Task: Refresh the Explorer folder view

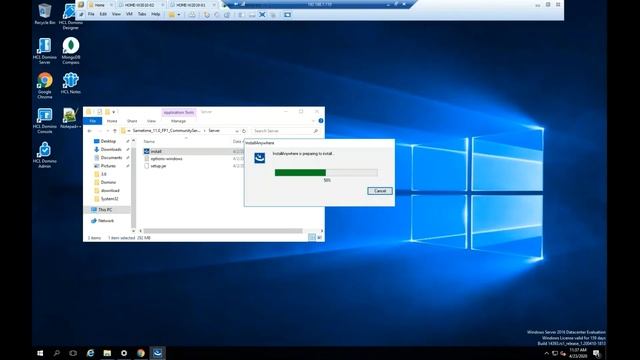Action: point(244,131)
